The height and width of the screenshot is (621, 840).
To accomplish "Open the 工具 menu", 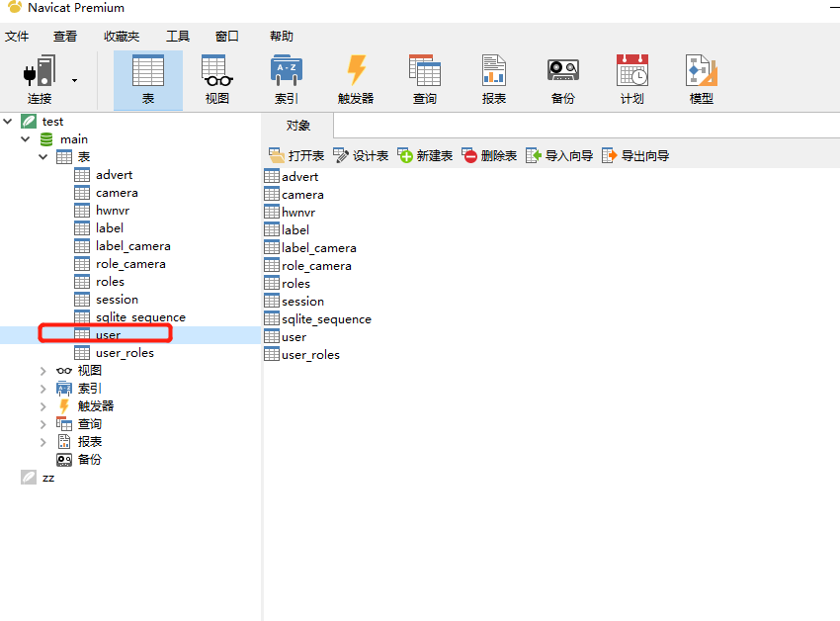I will [177, 36].
